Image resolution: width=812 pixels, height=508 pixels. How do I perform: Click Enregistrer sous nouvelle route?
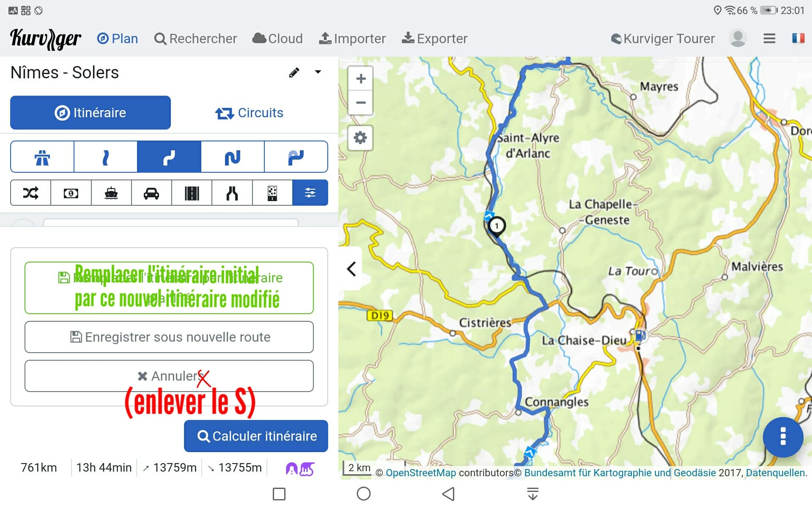[x=169, y=337]
